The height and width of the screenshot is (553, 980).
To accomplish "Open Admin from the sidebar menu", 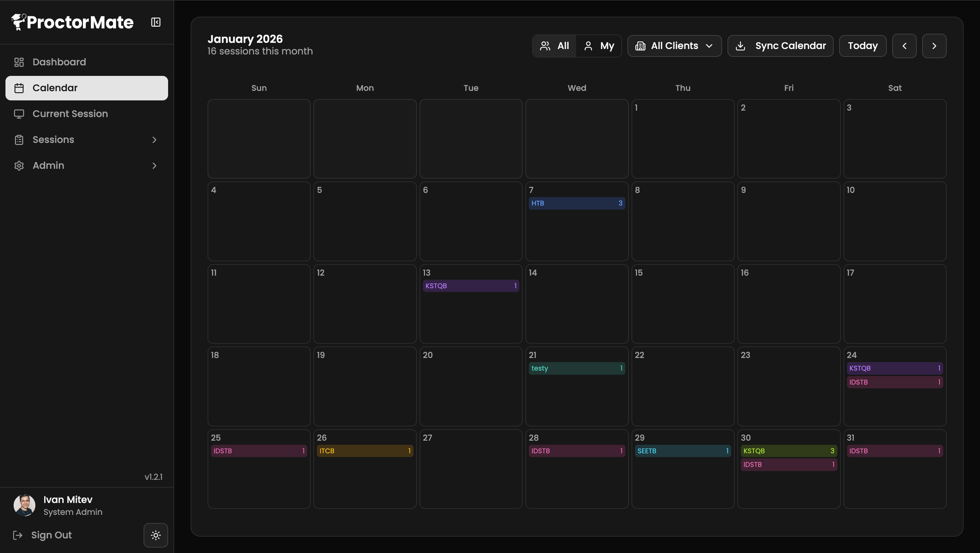I will (x=48, y=165).
